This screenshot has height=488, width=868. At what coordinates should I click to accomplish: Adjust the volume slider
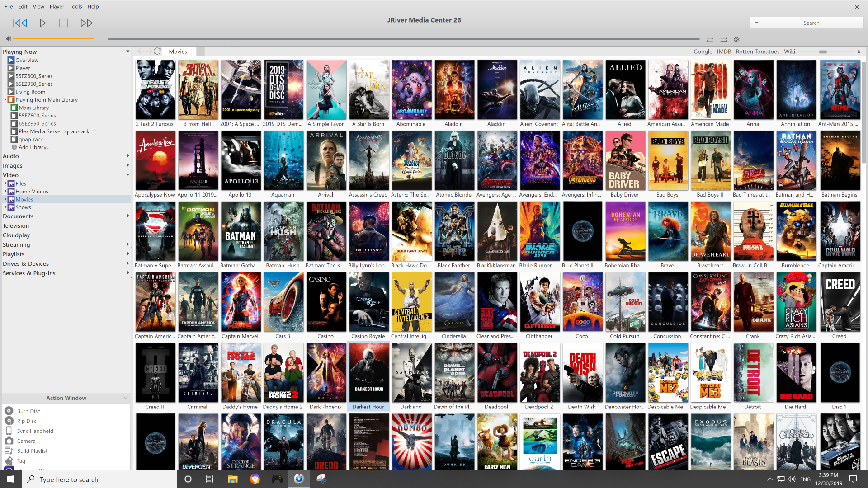coord(54,39)
